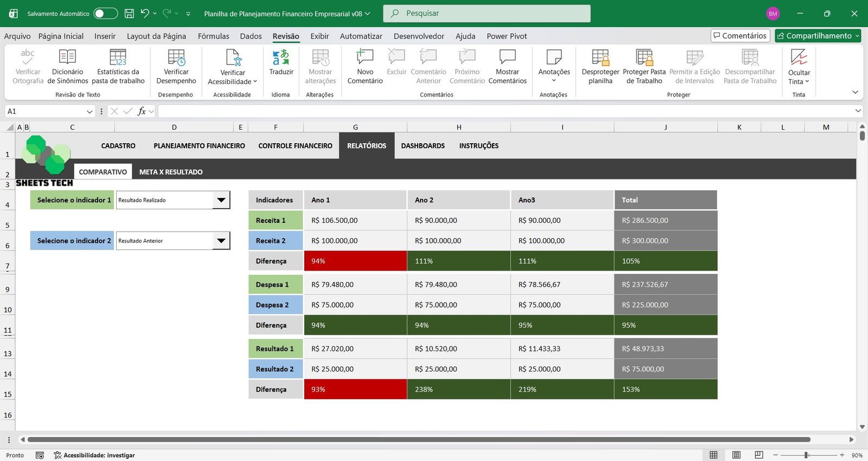This screenshot has height=461, width=868.
Task: Click Verificar Desempenho icon
Action: pyautogui.click(x=176, y=57)
